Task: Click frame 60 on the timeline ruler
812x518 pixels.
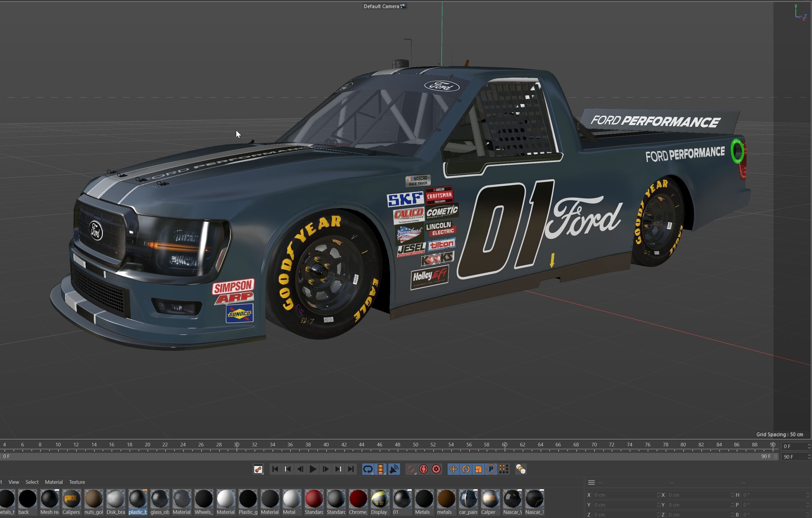Action: click(504, 445)
